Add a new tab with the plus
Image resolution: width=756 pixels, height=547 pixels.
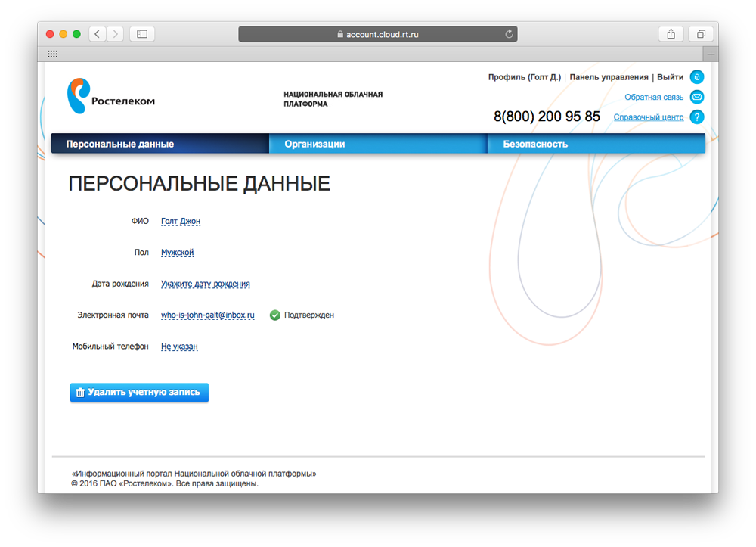pos(711,54)
